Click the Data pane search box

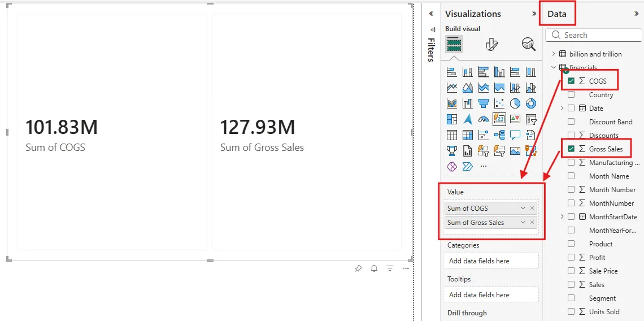tap(594, 35)
